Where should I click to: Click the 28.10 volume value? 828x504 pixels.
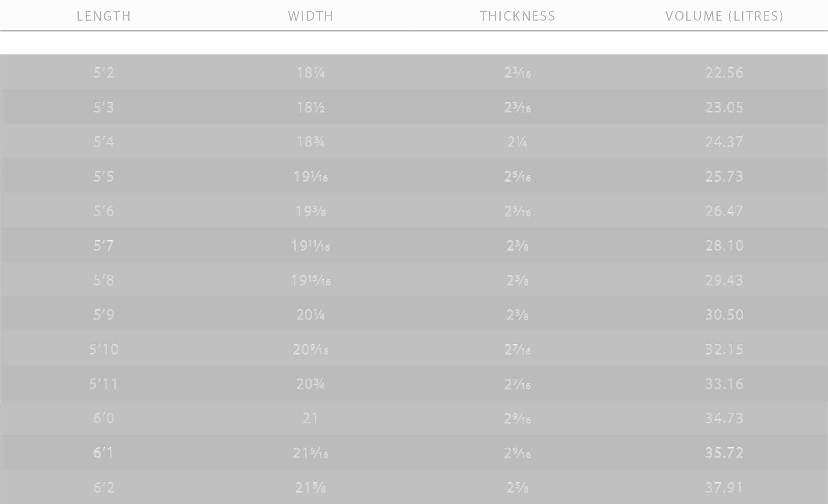pos(725,246)
